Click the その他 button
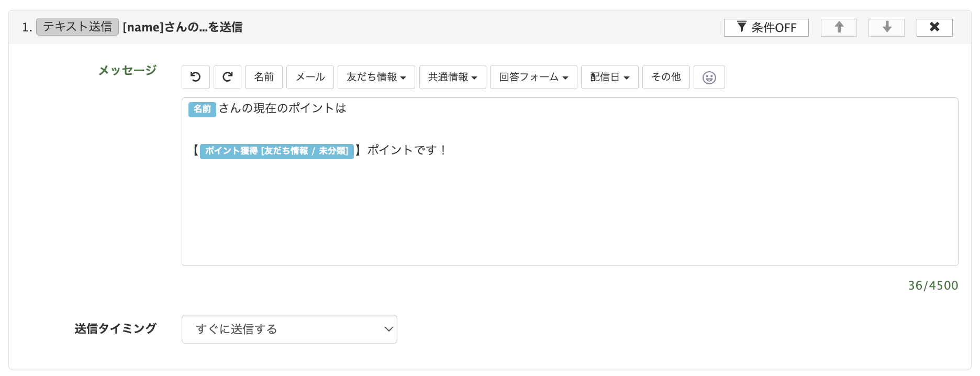The height and width of the screenshot is (376, 980). [x=666, y=77]
